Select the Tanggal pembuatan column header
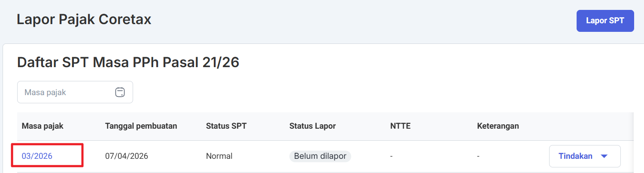This screenshot has height=173, width=644. [x=141, y=126]
